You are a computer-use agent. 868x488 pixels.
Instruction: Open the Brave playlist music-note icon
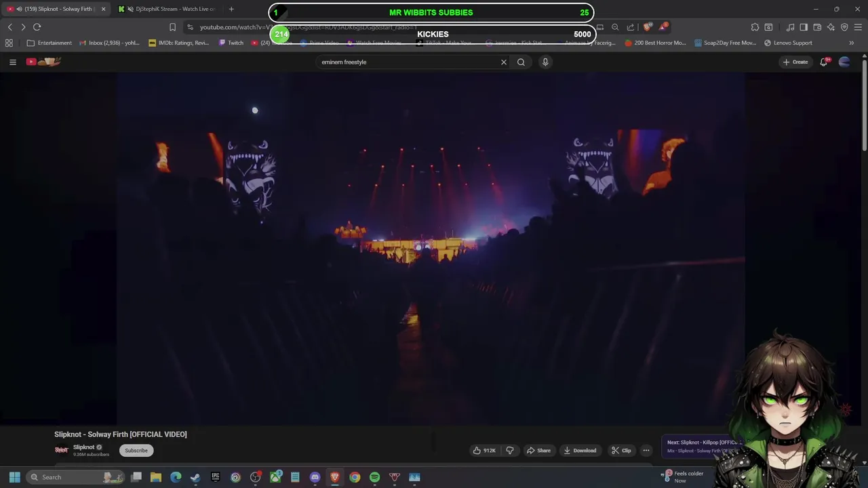pyautogui.click(x=790, y=27)
